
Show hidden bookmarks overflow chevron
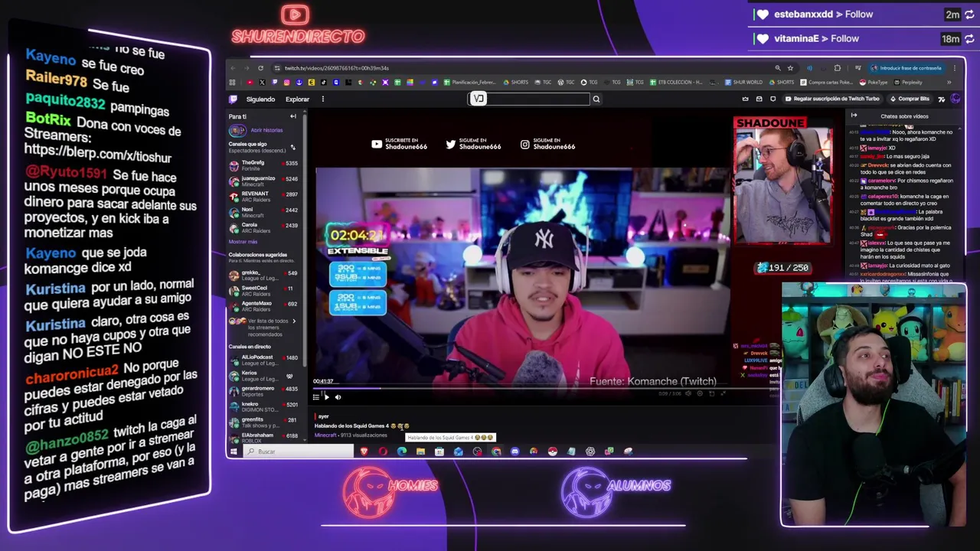(x=949, y=82)
